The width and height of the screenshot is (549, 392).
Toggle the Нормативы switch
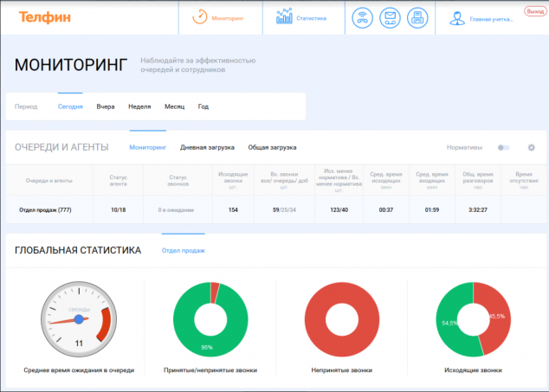click(x=503, y=148)
